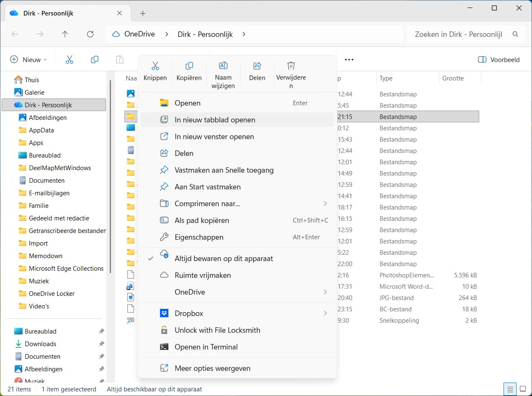
Task: Toggle Altijd bewaren op dit apparaat
Action: point(223,259)
